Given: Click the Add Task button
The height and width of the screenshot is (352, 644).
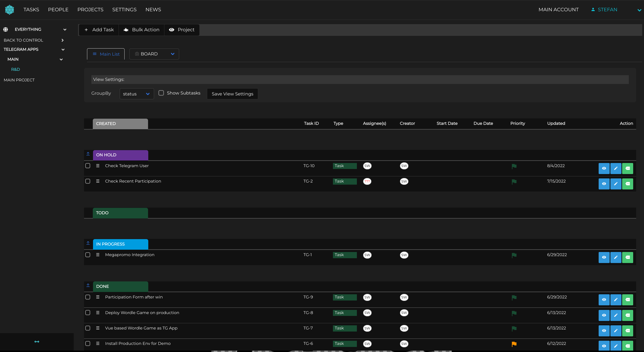Looking at the screenshot, I should click(99, 30).
